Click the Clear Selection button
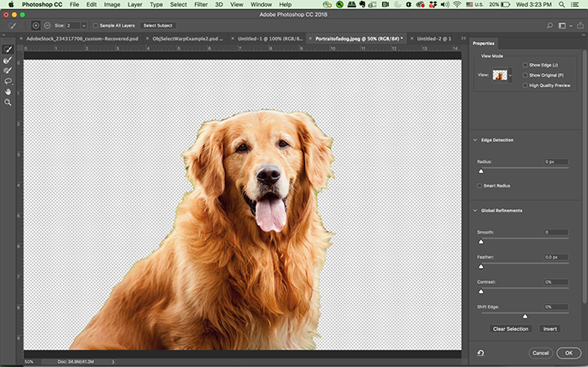This screenshot has width=588, height=367. pos(510,328)
